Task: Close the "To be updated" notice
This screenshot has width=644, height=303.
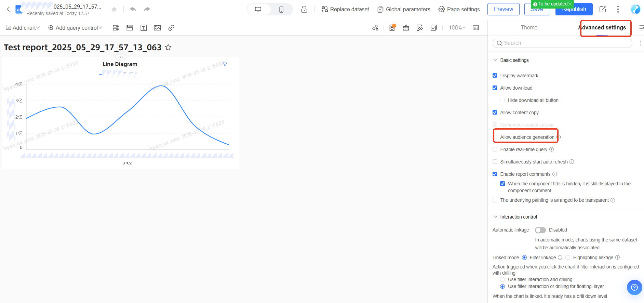Action: coord(570,4)
